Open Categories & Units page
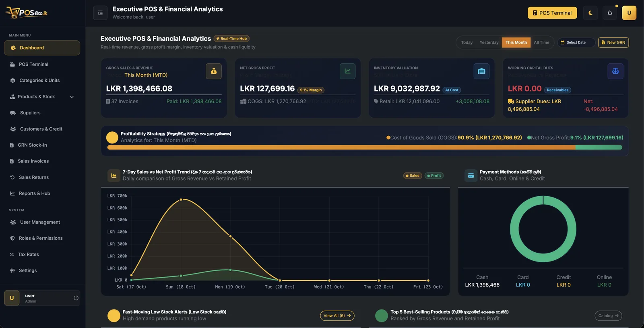 42,81
